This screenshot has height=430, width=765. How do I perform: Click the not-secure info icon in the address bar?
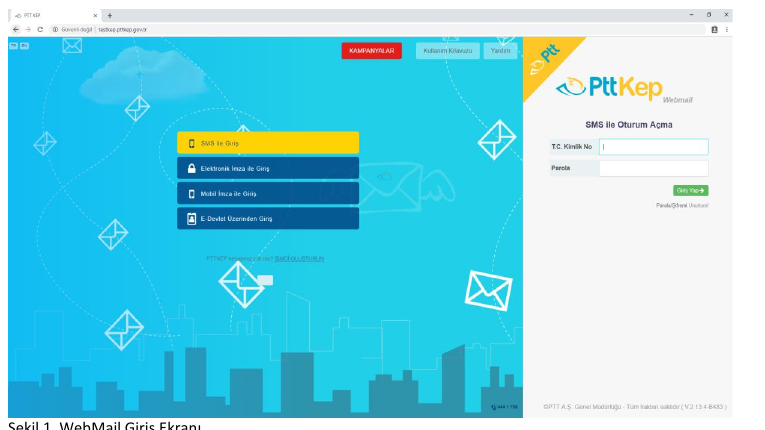[55, 30]
